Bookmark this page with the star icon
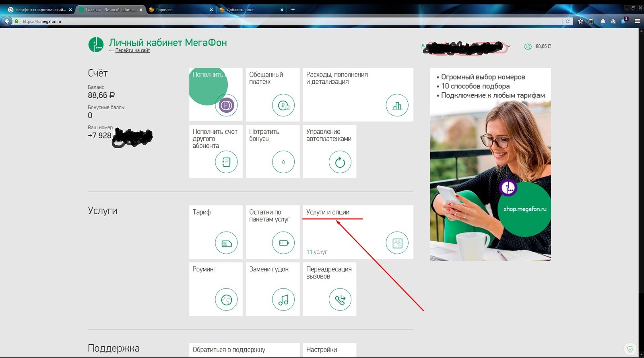The image size is (644, 358). coord(580,21)
